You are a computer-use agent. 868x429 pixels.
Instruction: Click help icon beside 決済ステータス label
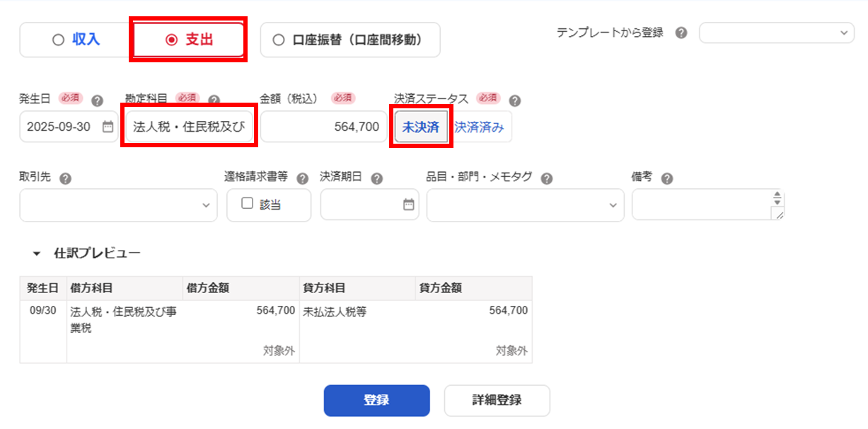(x=515, y=101)
